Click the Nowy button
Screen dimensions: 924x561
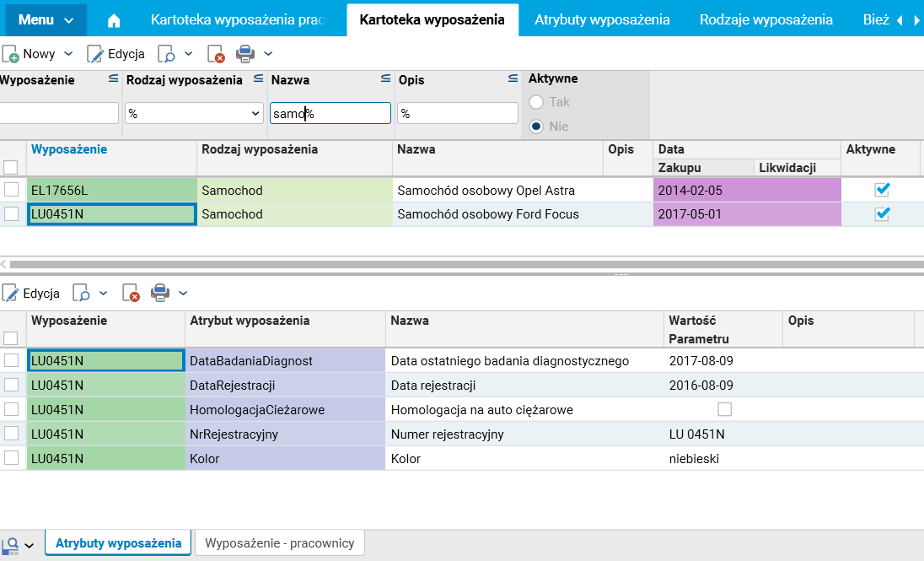point(30,54)
